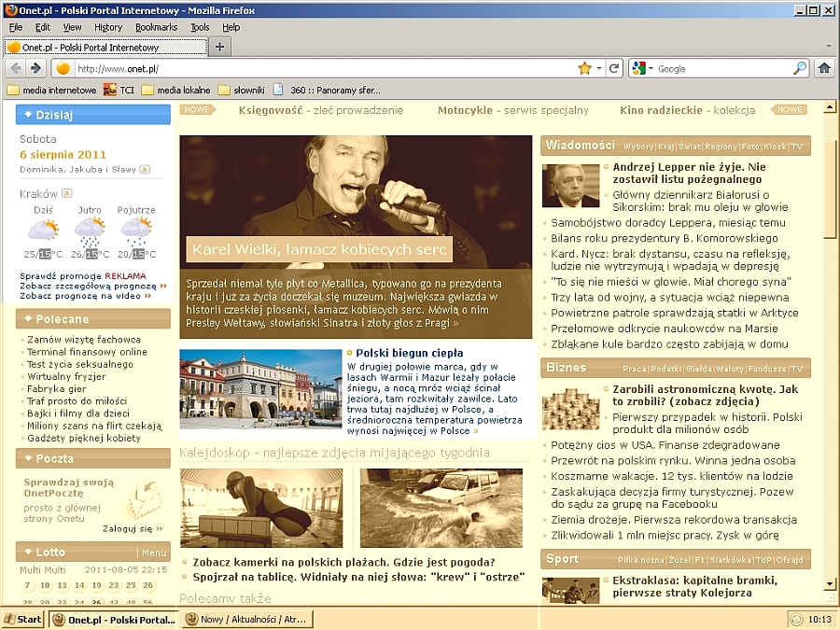The width and height of the screenshot is (840, 630).
Task: Click the OnetPoczta envelope icon
Action: pyautogui.click(x=145, y=500)
